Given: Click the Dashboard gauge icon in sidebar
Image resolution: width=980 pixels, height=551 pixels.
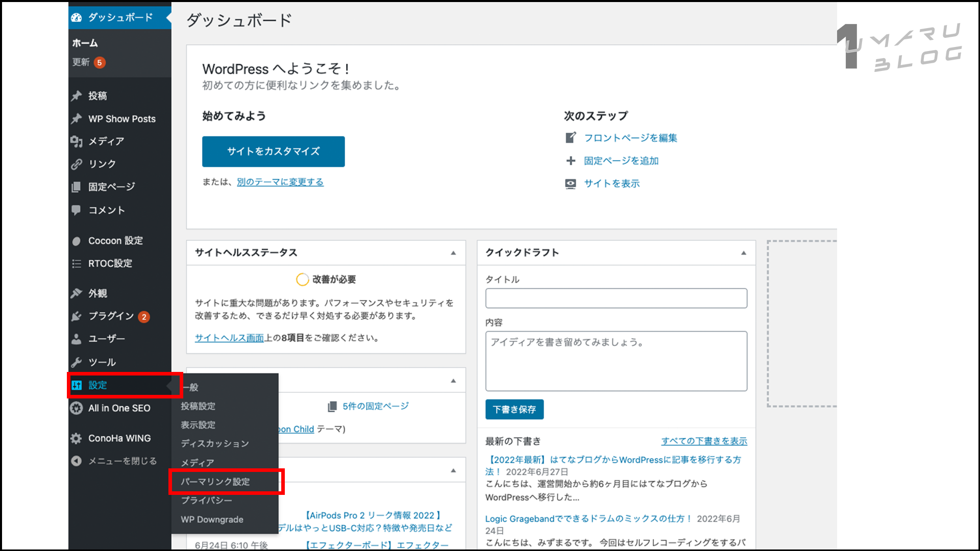Looking at the screenshot, I should click(x=77, y=17).
